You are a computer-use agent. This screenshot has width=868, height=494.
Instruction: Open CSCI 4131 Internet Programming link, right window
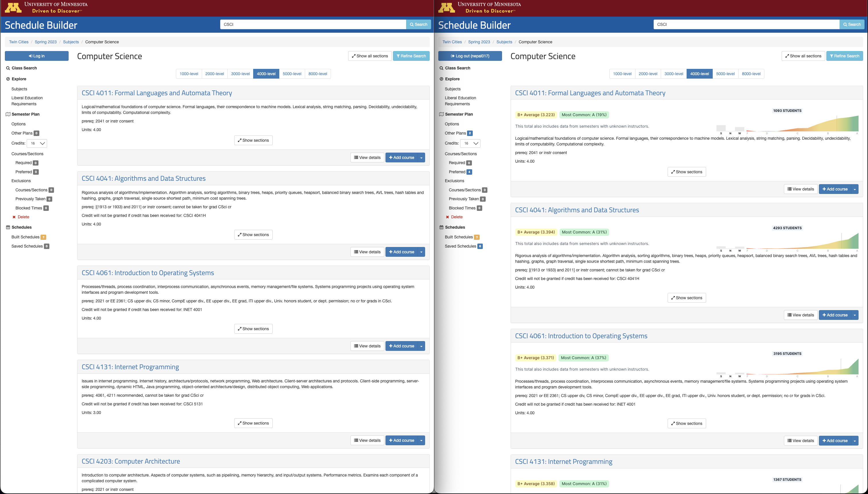563,461
